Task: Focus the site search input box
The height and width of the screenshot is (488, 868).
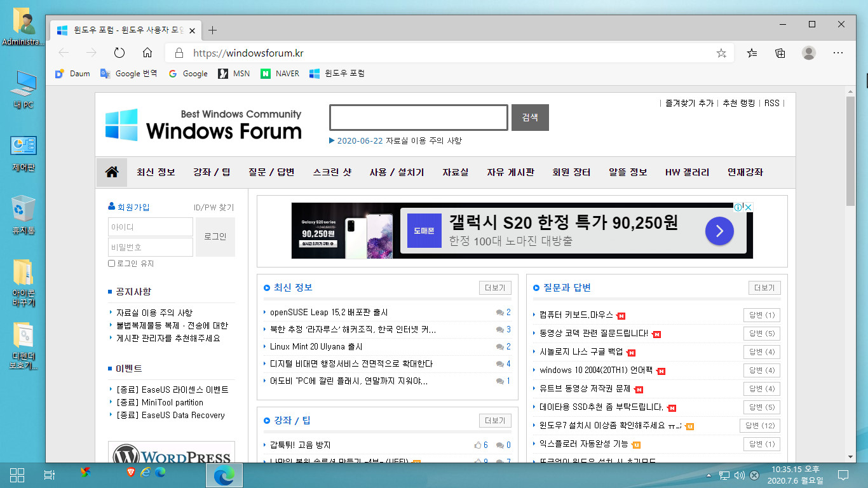Action: (418, 118)
